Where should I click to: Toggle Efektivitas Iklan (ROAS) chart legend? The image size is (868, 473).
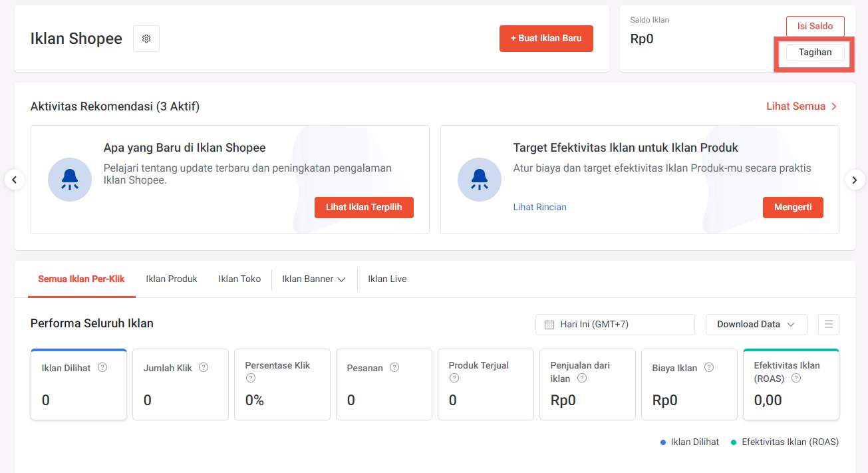(x=785, y=442)
